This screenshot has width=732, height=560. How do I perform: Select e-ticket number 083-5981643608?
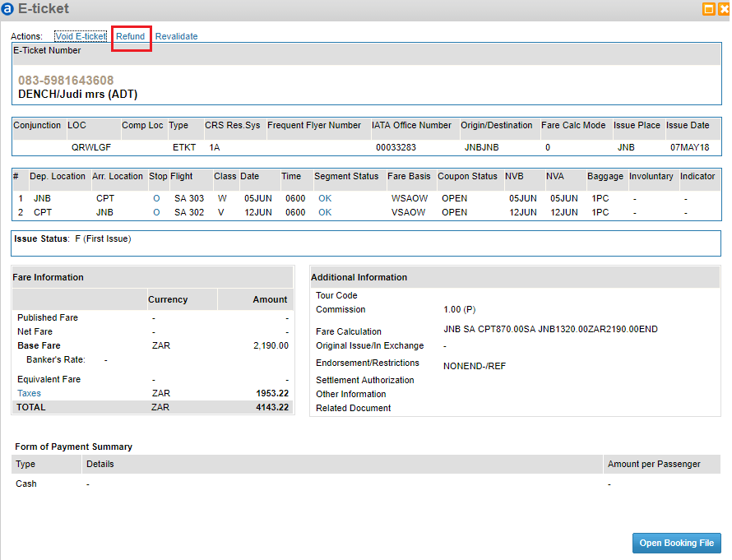(x=65, y=80)
